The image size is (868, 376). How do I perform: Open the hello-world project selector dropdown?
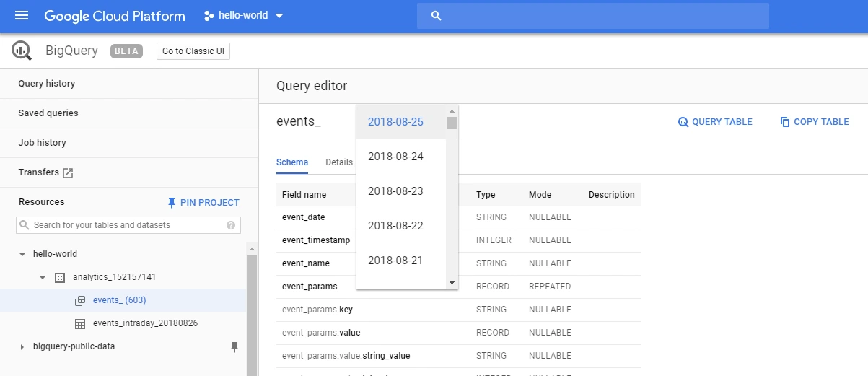(244, 16)
